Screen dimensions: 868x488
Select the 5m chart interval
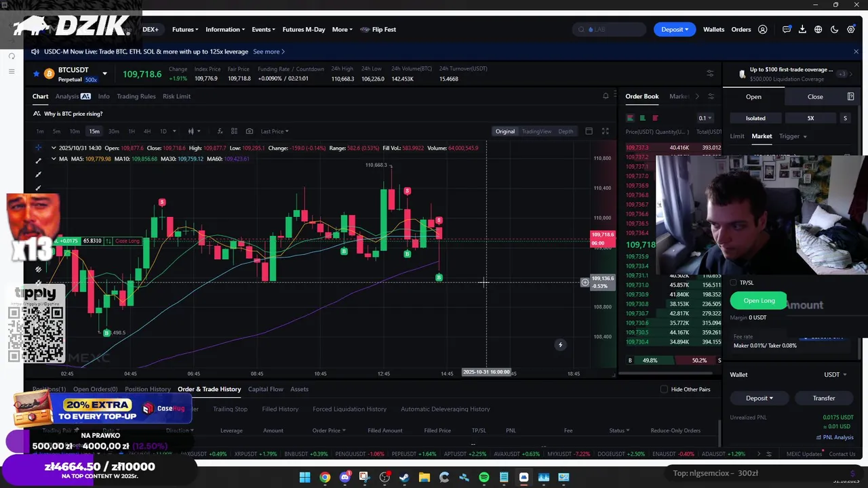[56, 131]
